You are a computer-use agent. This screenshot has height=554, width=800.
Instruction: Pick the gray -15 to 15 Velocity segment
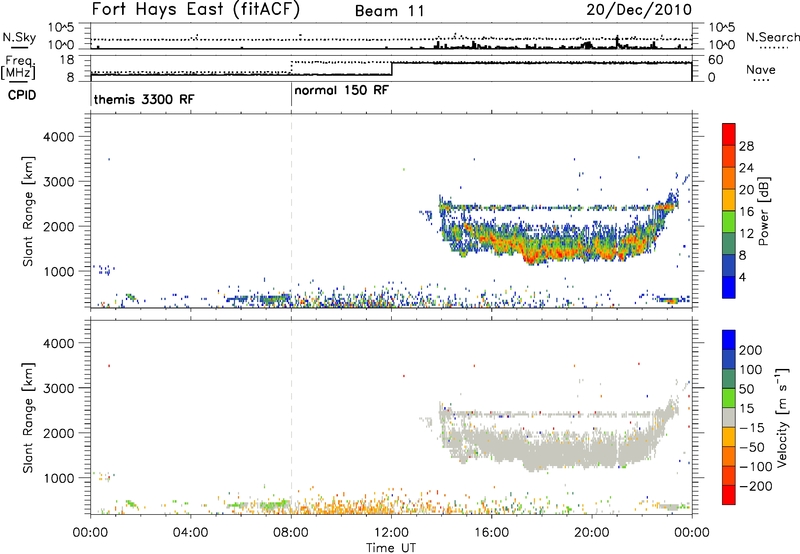tap(729, 417)
